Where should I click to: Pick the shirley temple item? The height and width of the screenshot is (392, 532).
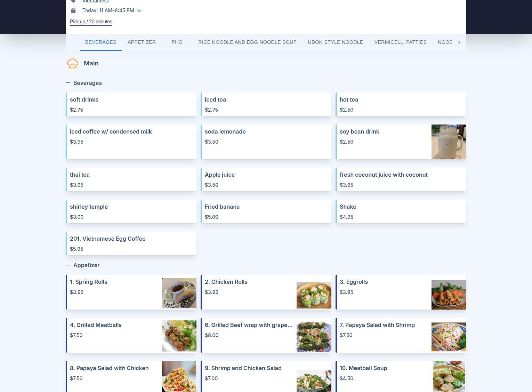coord(131,211)
